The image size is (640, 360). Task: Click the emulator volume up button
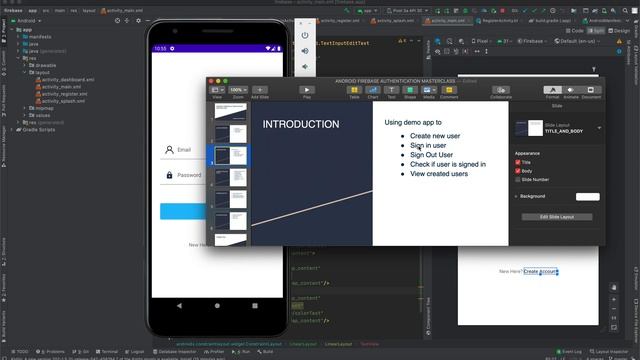pos(305,51)
